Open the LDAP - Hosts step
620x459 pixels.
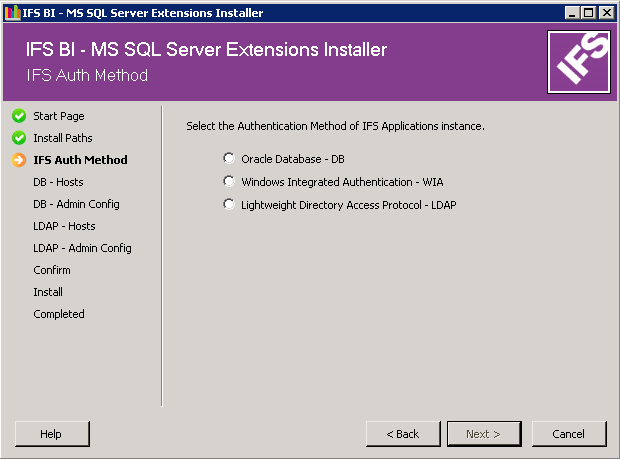click(64, 226)
